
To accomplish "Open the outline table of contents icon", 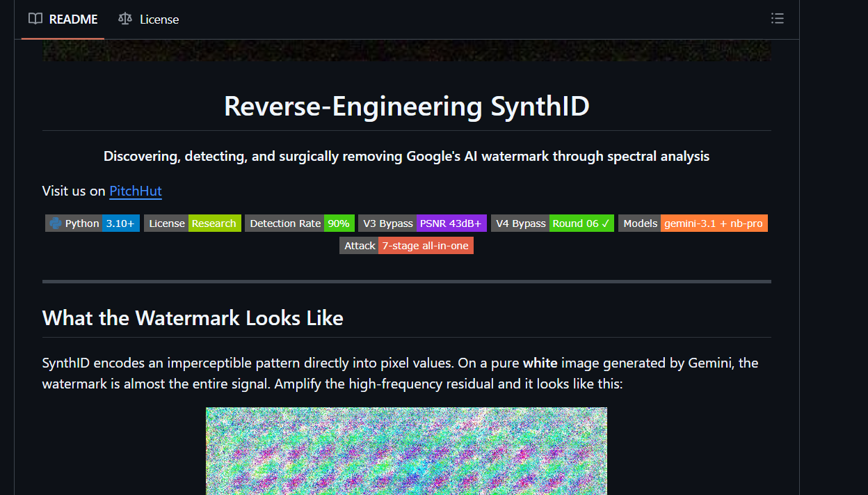I will [778, 19].
